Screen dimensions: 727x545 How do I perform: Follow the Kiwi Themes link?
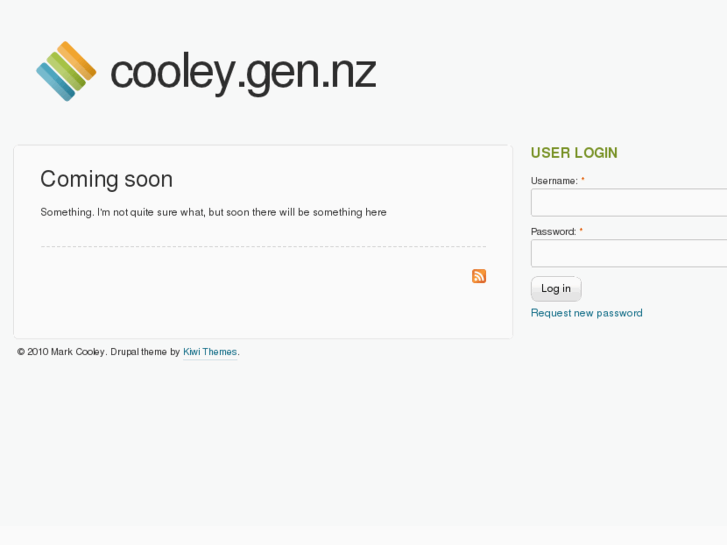point(210,352)
